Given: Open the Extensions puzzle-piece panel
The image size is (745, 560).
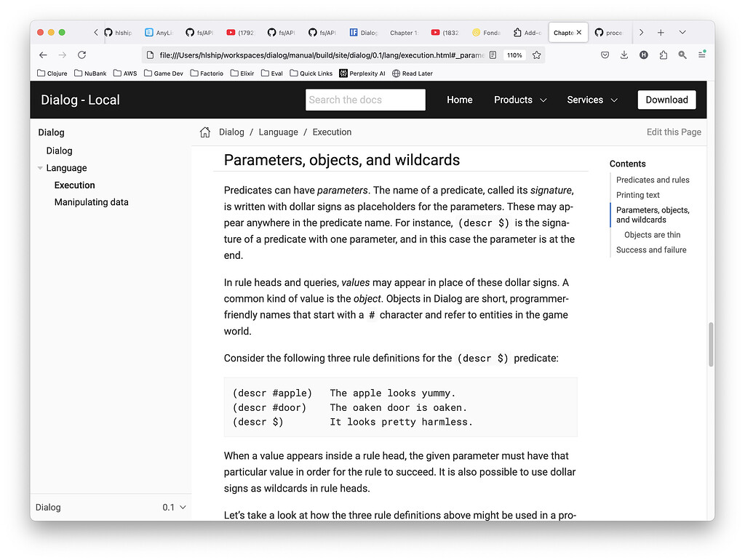Looking at the screenshot, I should [663, 55].
